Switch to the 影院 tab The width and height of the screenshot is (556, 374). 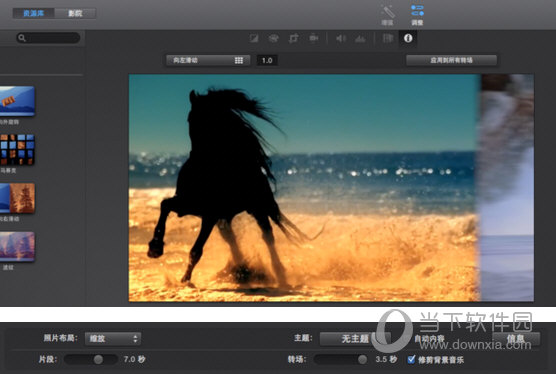coord(75,13)
